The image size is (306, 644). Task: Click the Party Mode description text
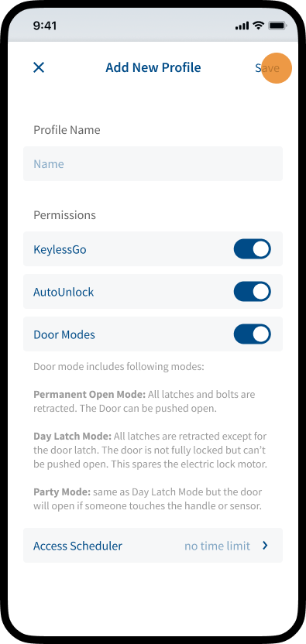tap(148, 499)
